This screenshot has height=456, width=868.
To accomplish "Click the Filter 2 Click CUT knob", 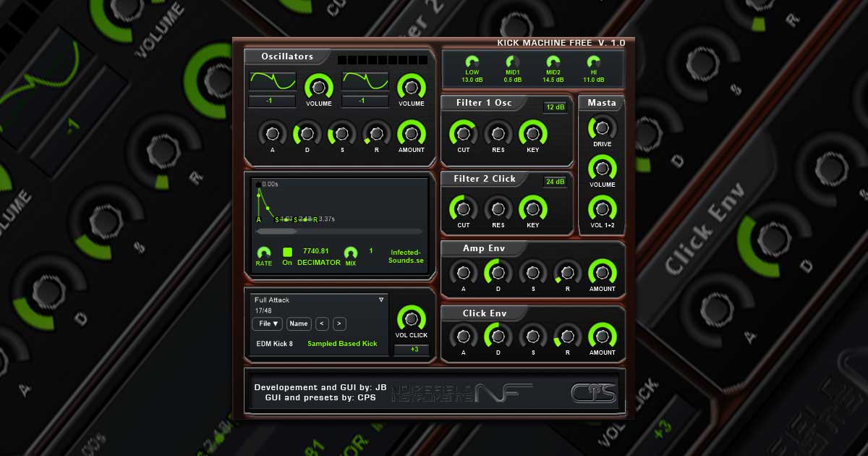I will click(x=463, y=208).
